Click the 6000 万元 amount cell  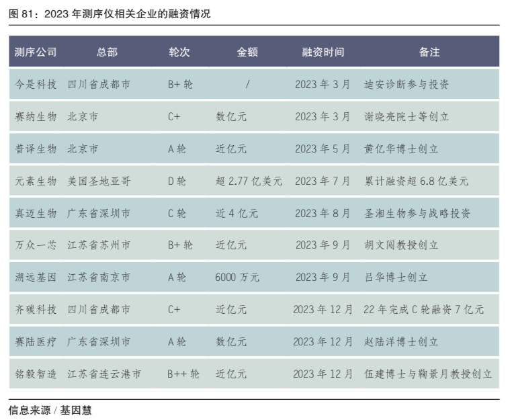coord(237,278)
